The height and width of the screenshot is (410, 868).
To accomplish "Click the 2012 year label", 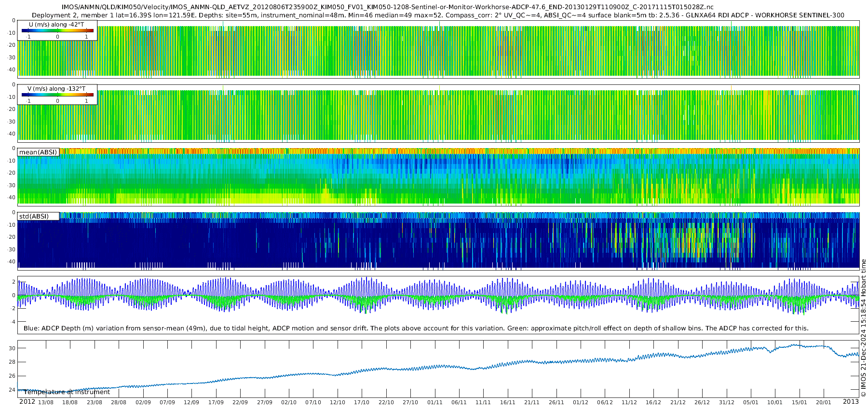I will click(x=27, y=402).
